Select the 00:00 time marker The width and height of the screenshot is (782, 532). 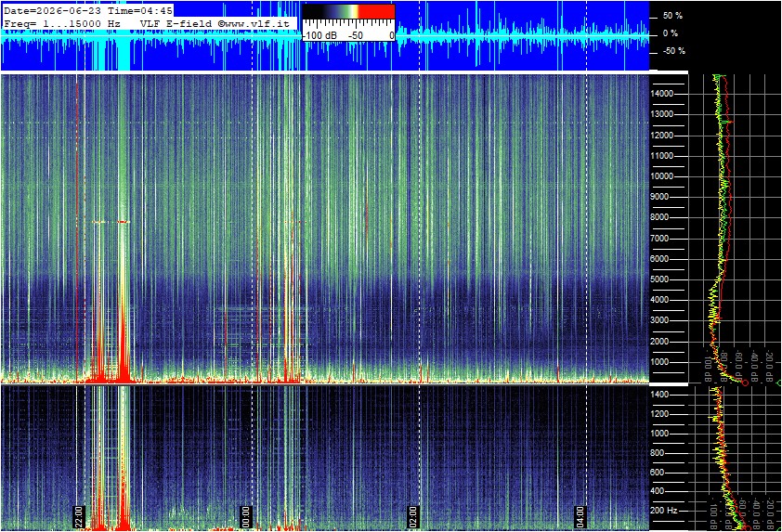(245, 517)
